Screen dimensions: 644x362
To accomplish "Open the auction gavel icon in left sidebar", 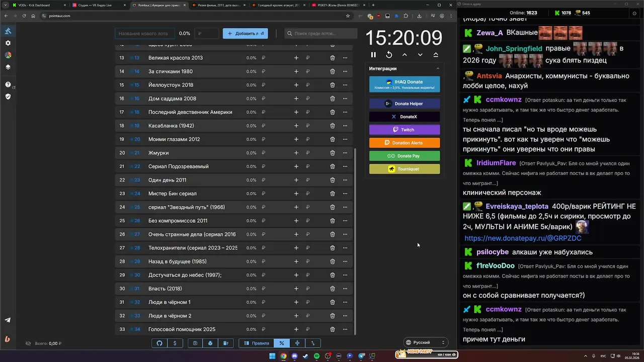I will 8,31.
